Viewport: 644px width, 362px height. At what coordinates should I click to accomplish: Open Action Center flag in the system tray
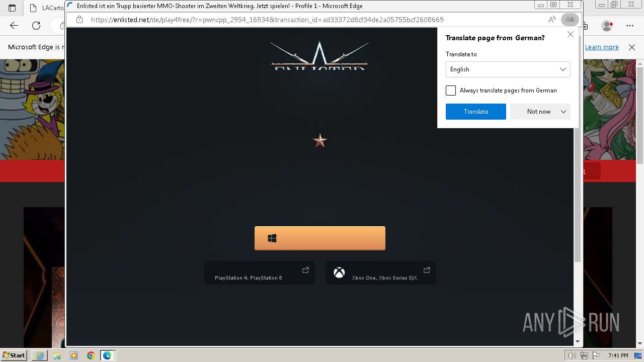pyautogui.click(x=596, y=355)
